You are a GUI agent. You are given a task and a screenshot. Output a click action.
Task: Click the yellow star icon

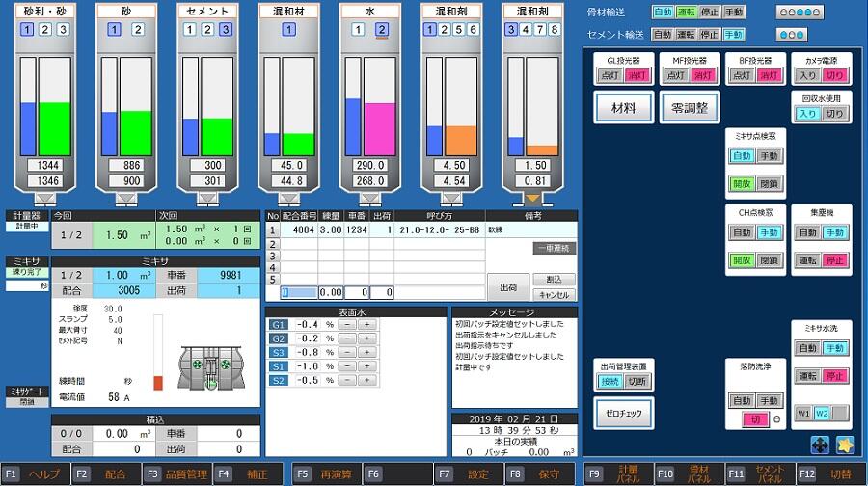point(845,445)
